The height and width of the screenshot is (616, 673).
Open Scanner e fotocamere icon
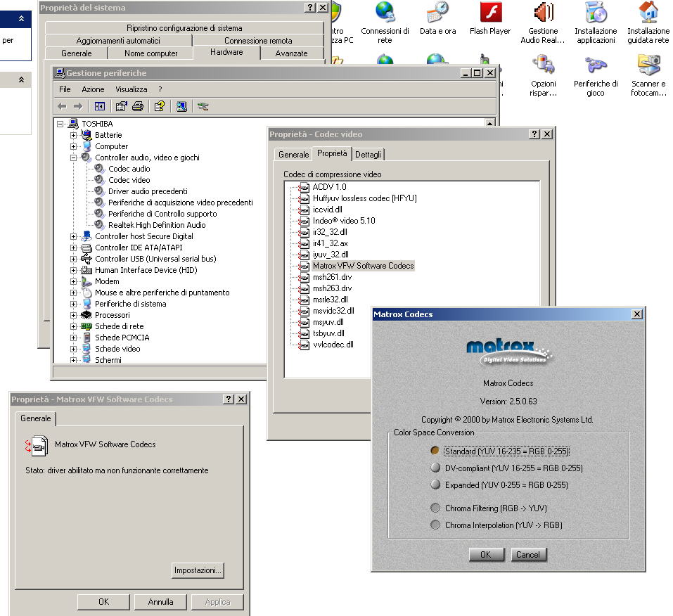[648, 75]
